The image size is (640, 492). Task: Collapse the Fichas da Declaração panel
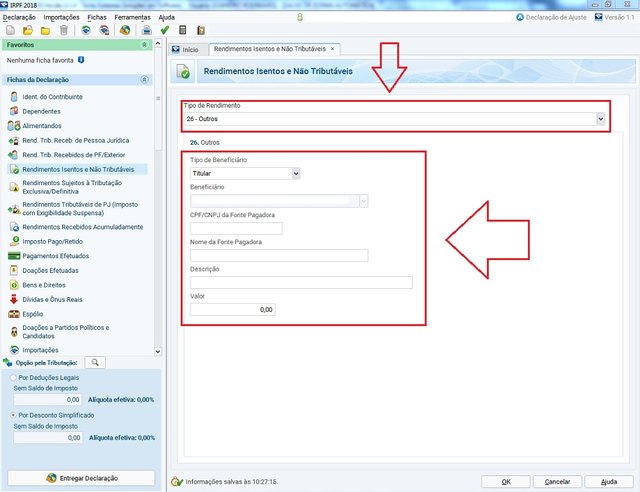pyautogui.click(x=146, y=79)
